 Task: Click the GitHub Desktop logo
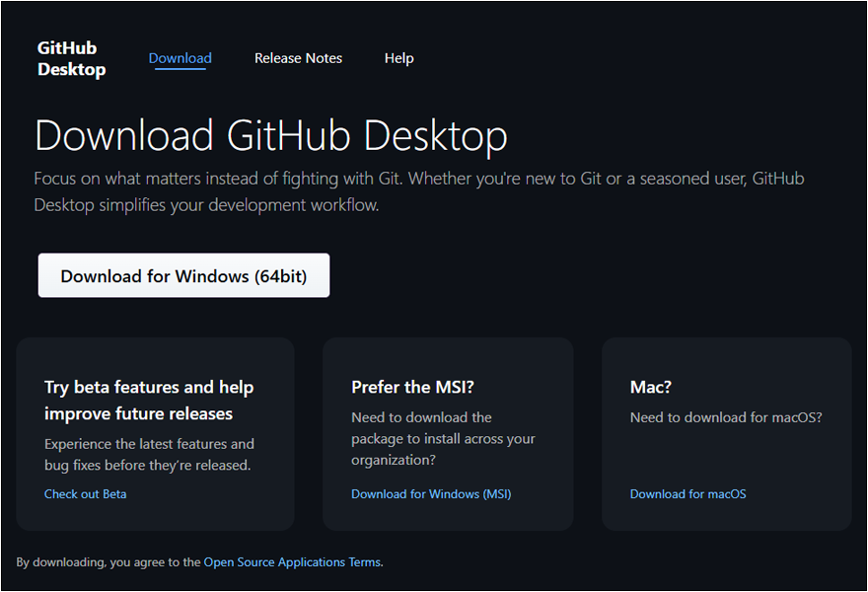click(71, 59)
